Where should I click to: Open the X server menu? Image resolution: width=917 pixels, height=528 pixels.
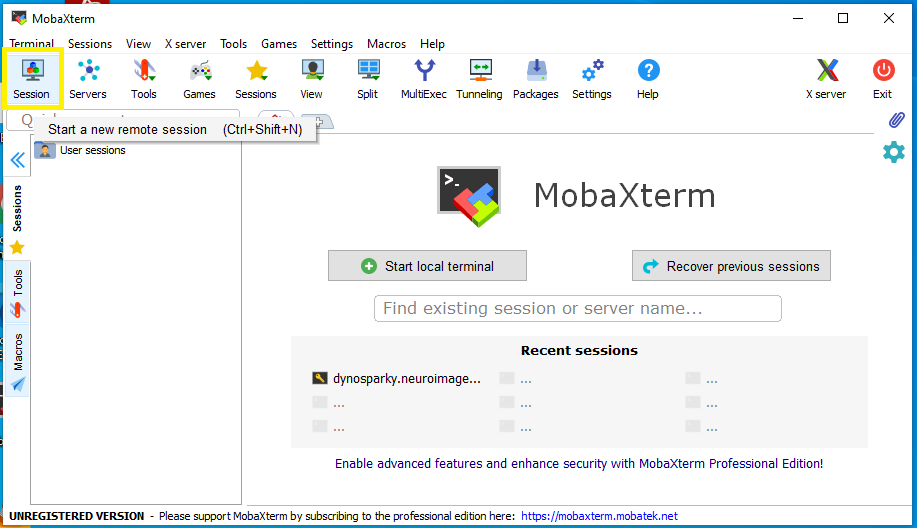pyautogui.click(x=185, y=44)
